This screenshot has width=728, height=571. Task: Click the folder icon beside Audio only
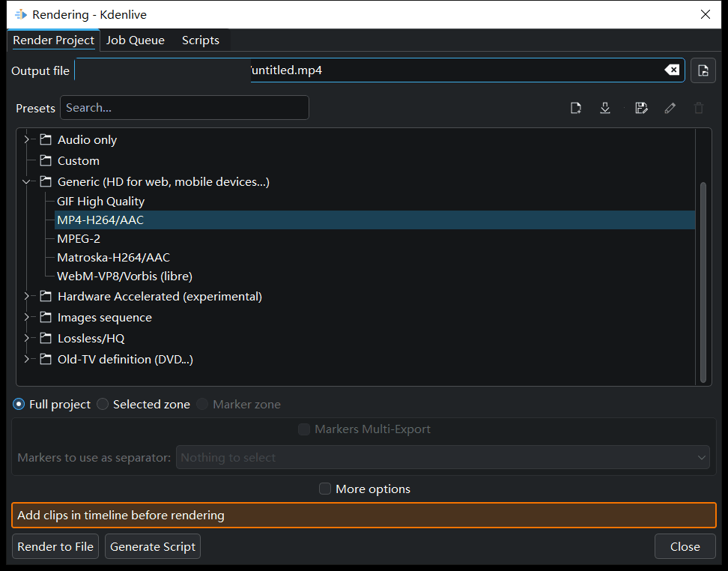(46, 139)
